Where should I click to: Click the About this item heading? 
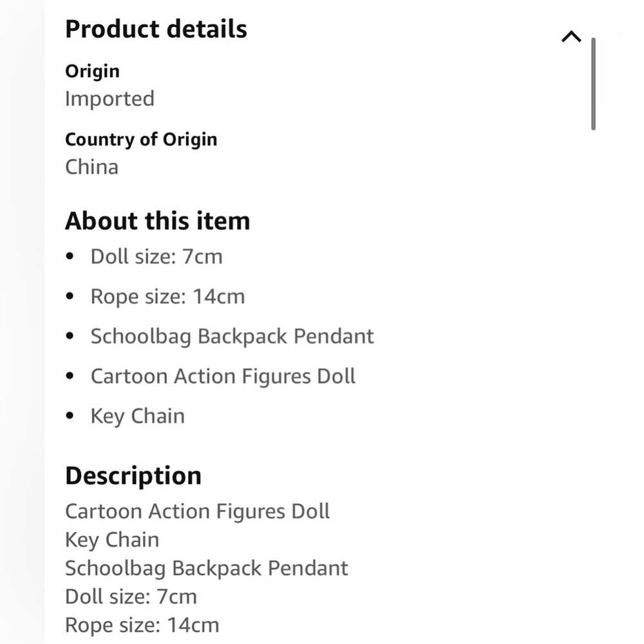158,221
